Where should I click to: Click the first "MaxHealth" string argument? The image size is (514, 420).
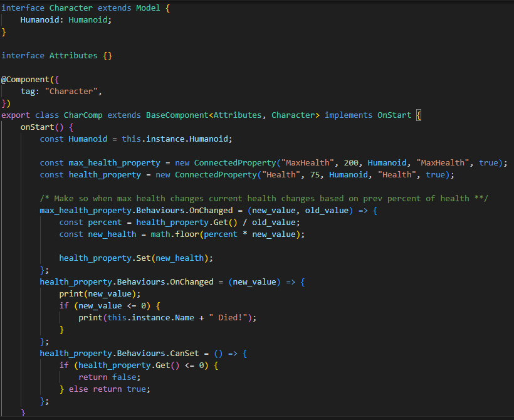308,162
